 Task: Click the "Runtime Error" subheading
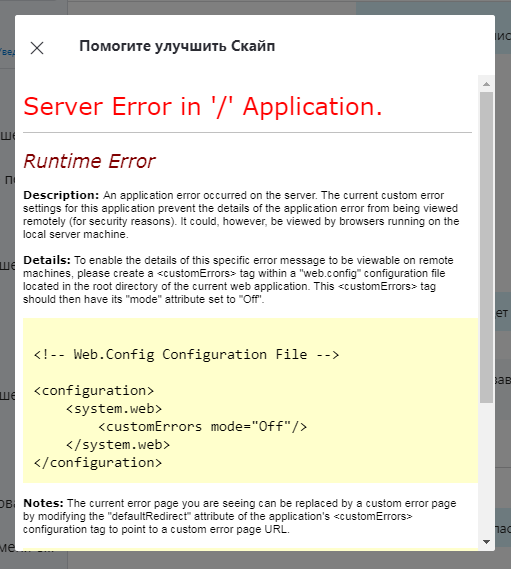[89, 161]
